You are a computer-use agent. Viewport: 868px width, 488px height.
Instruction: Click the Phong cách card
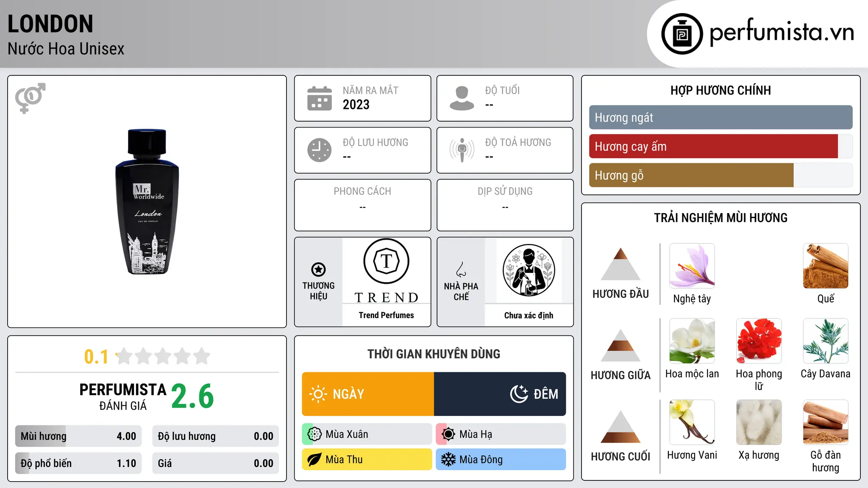[x=362, y=205]
